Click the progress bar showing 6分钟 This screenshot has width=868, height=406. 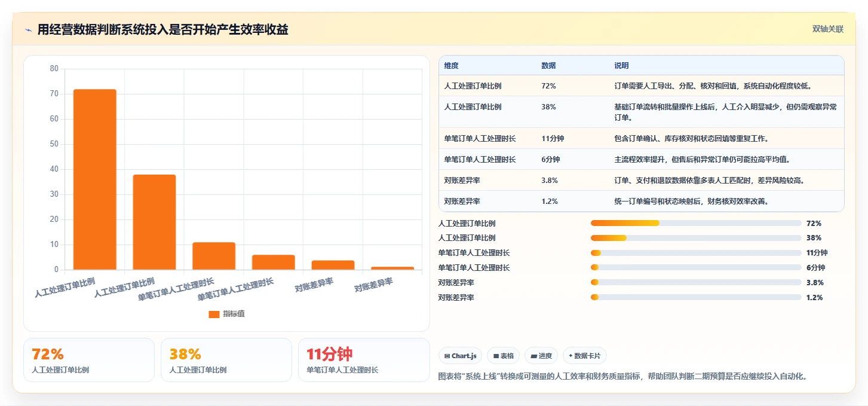coord(696,268)
